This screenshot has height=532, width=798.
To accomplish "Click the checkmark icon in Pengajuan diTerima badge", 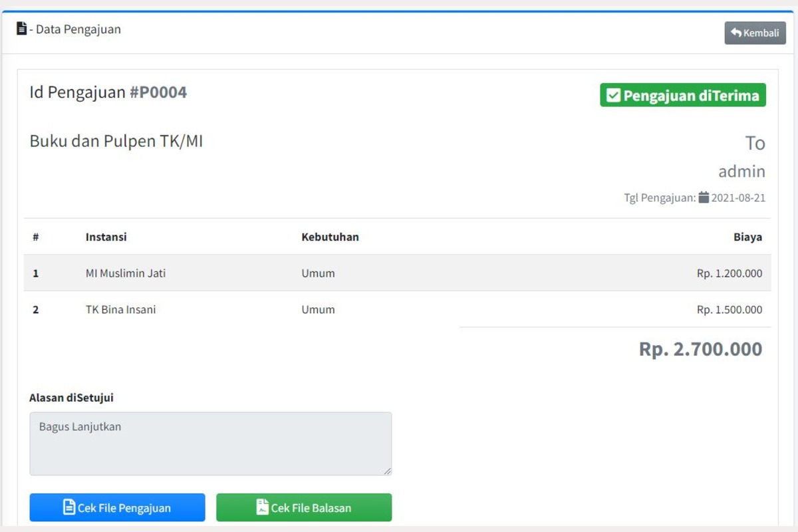I will (x=613, y=96).
